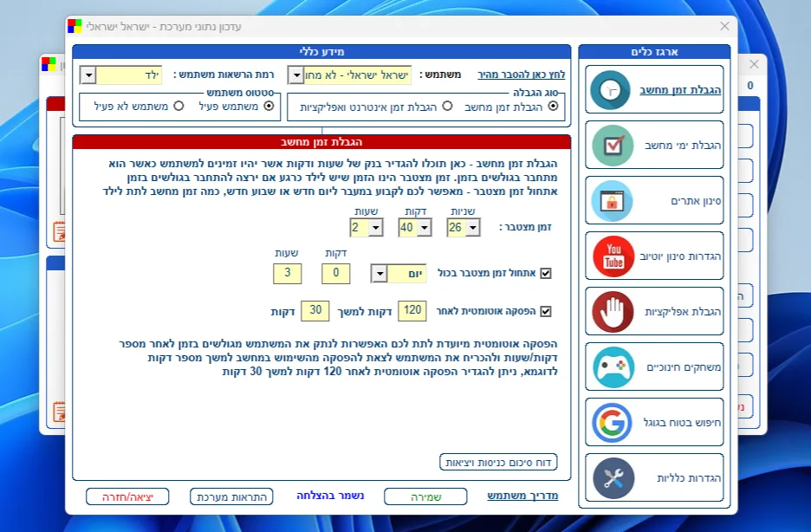Open general settings tools icon

click(x=613, y=478)
